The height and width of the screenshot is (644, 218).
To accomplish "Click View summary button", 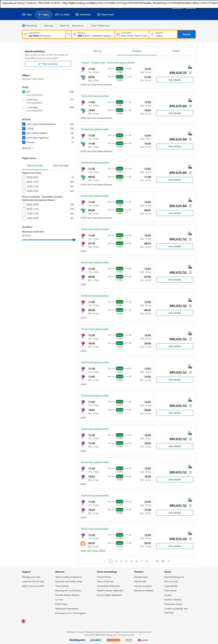I will point(48,64).
